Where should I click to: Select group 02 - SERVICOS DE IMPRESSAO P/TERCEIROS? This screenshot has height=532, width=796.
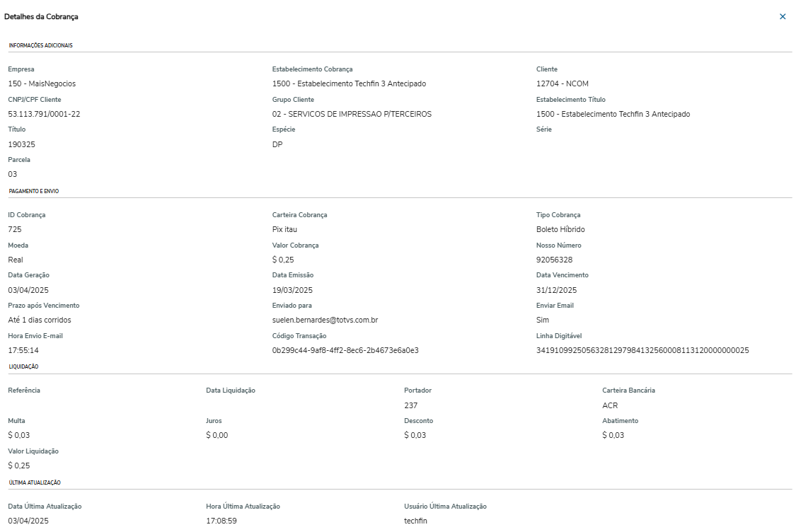[x=352, y=114]
